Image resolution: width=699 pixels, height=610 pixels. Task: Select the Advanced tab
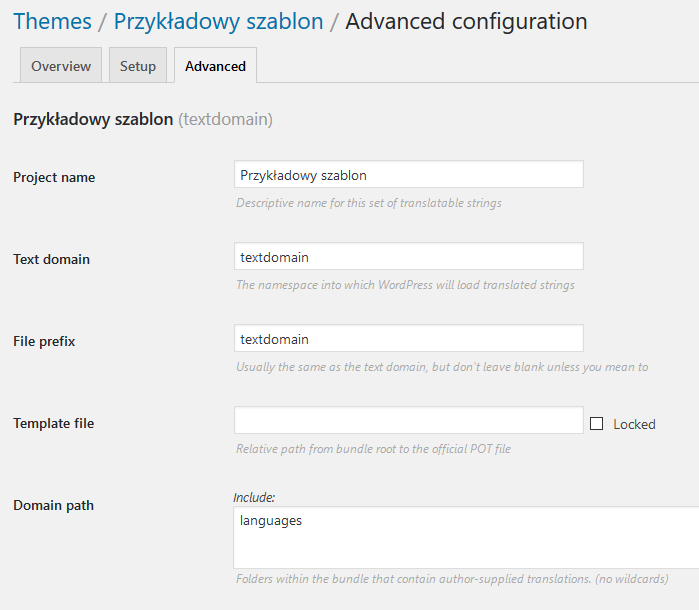[215, 66]
